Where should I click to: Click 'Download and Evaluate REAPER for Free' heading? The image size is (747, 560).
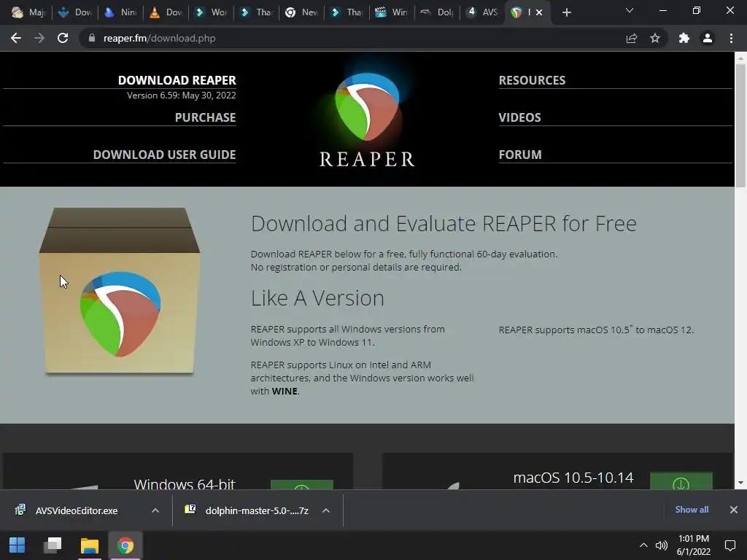(444, 223)
